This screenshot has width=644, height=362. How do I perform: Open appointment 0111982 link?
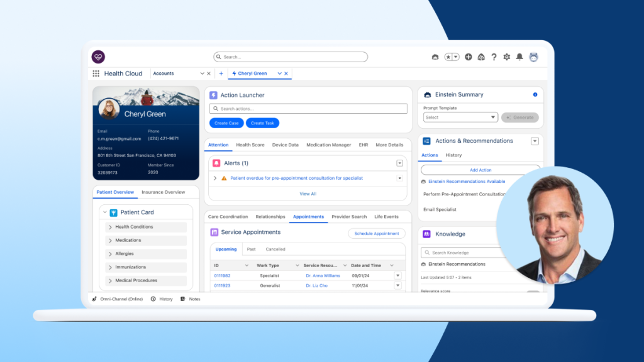(224, 275)
